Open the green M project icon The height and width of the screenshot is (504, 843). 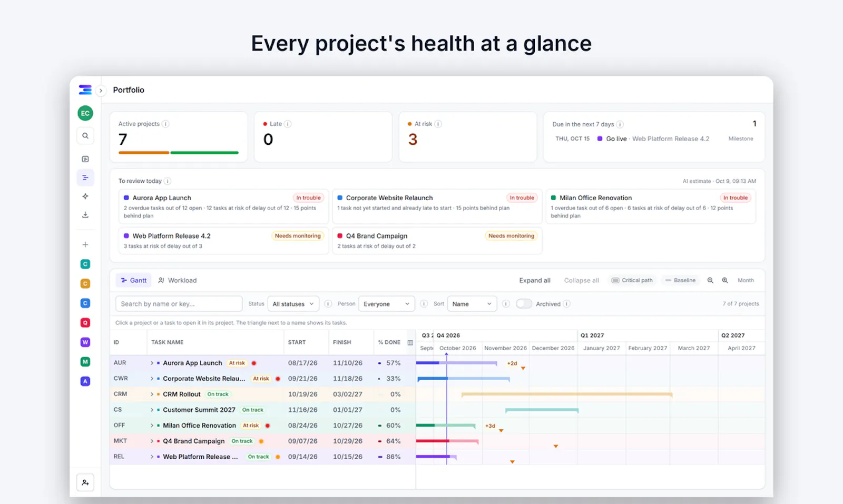click(85, 362)
